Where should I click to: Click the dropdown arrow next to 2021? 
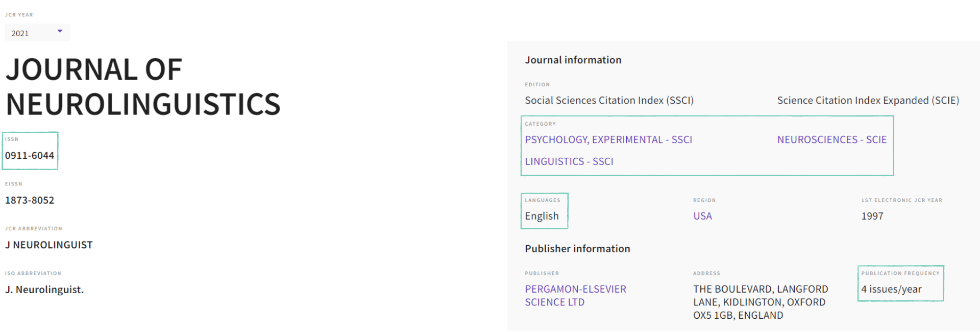pos(60,32)
